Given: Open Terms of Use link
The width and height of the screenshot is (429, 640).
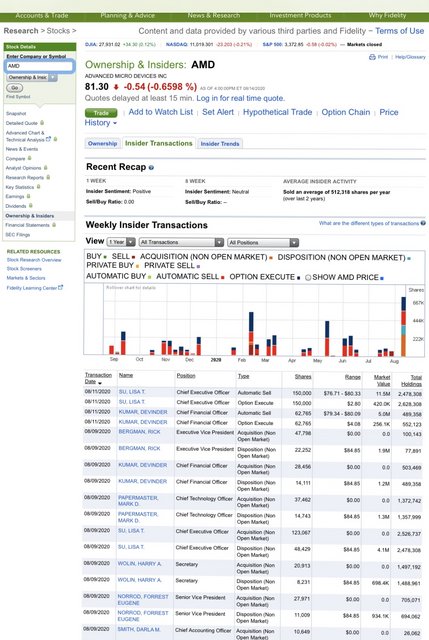Looking at the screenshot, I should 399,31.
